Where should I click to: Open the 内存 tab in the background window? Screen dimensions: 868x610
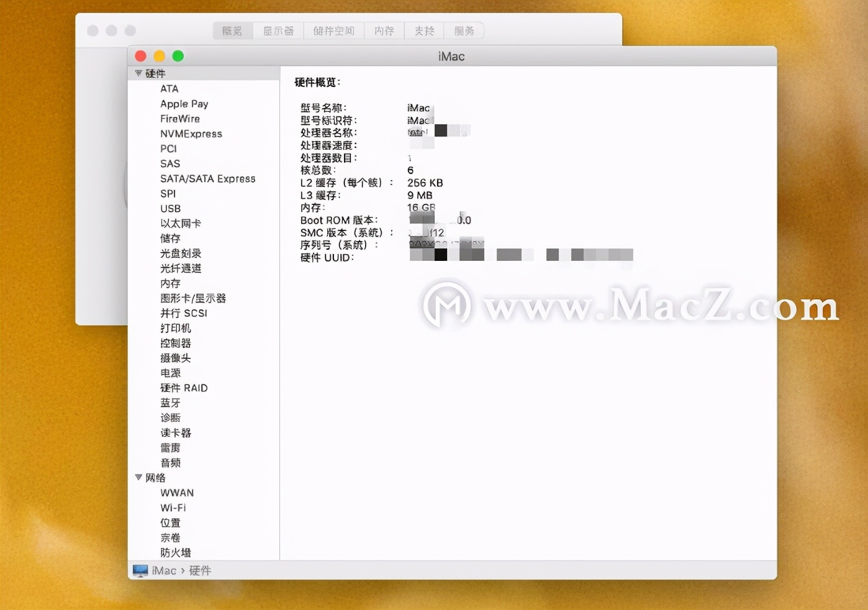383,30
